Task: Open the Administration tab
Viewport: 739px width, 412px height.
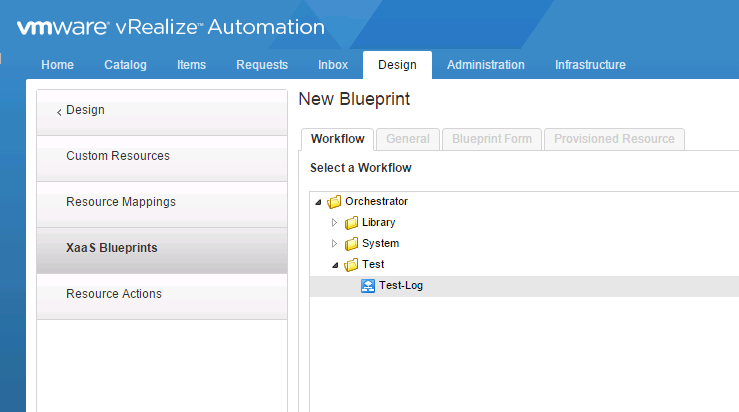Action: point(486,65)
